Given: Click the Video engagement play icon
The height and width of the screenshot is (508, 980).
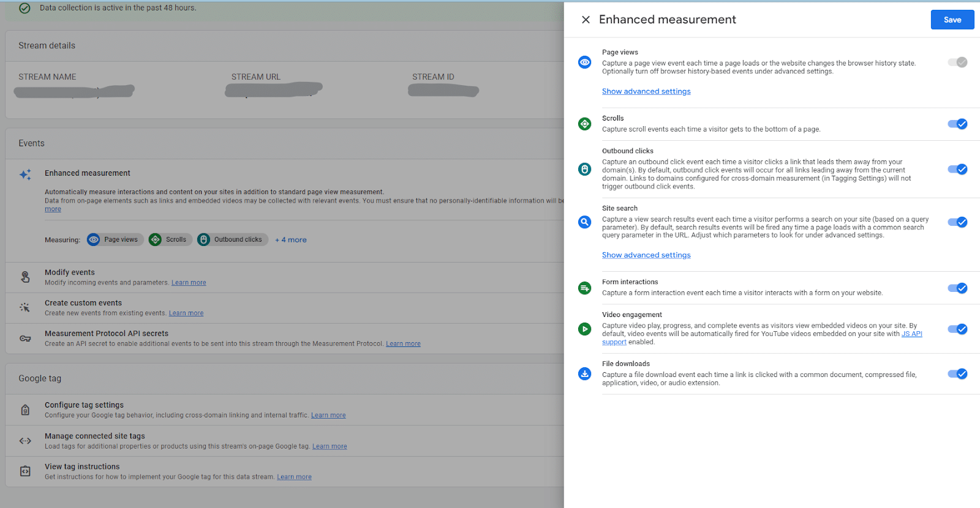Looking at the screenshot, I should [x=585, y=329].
